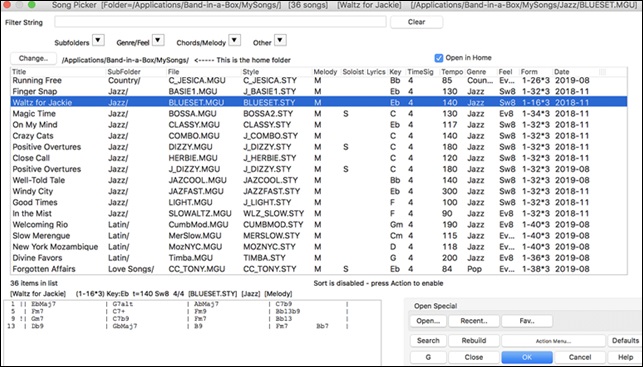Open the Subfolders dropdown arrow
Image resolution: width=643 pixels, height=367 pixels.
coord(98,40)
